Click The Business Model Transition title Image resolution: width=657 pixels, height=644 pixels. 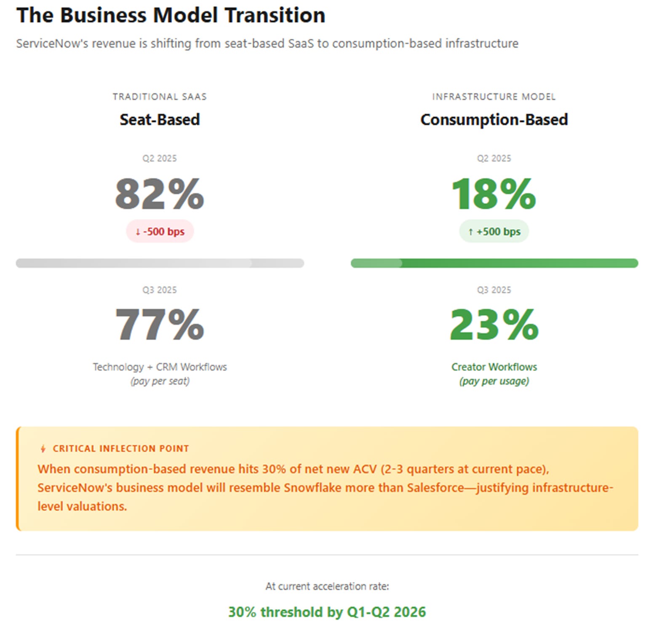click(171, 15)
